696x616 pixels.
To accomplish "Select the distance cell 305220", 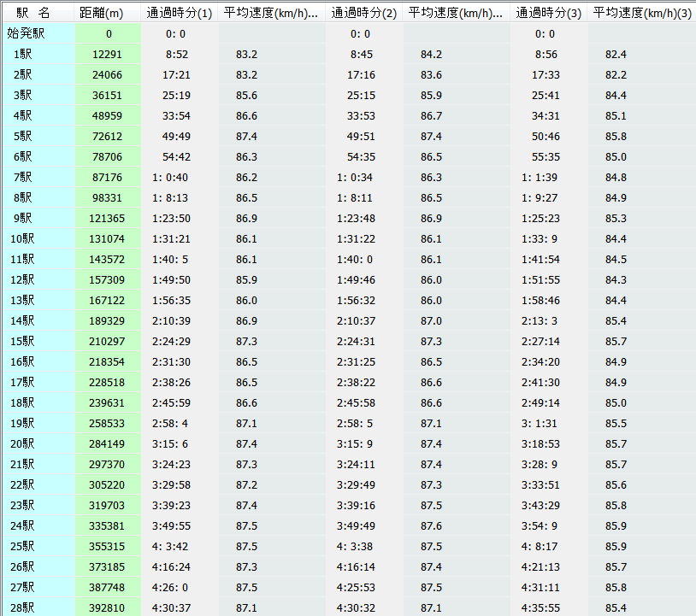I will tap(107, 484).
